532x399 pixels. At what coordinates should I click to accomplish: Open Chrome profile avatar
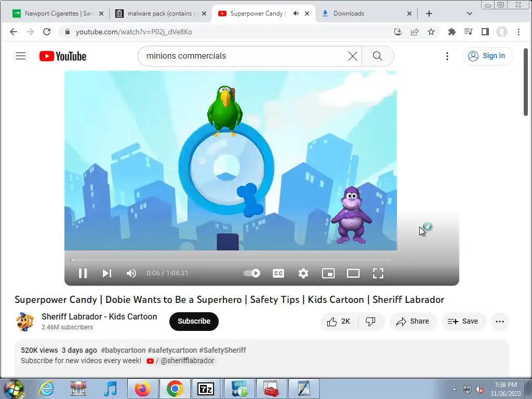coord(502,32)
